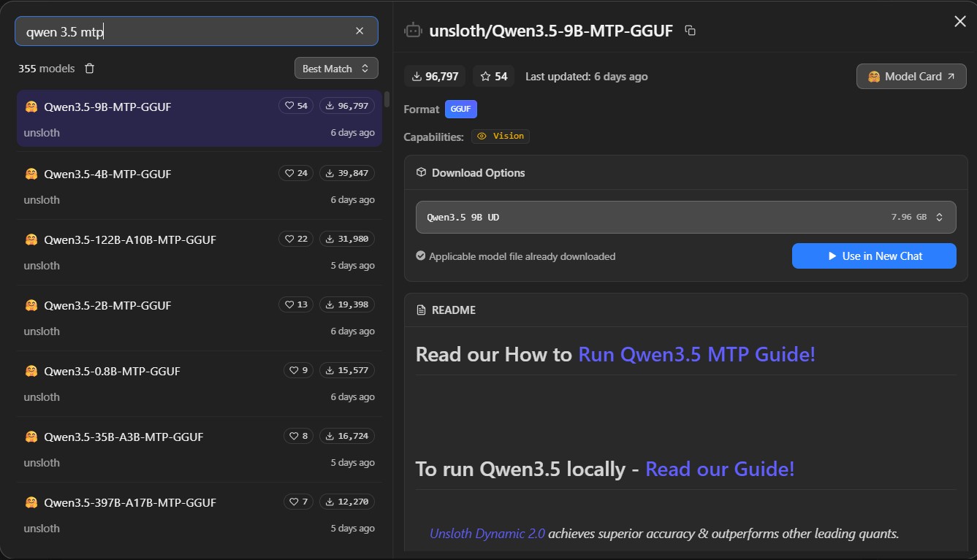
Task: Select the Qwen3.5-9B-MTP-GGUF model row
Action: pyautogui.click(x=199, y=118)
